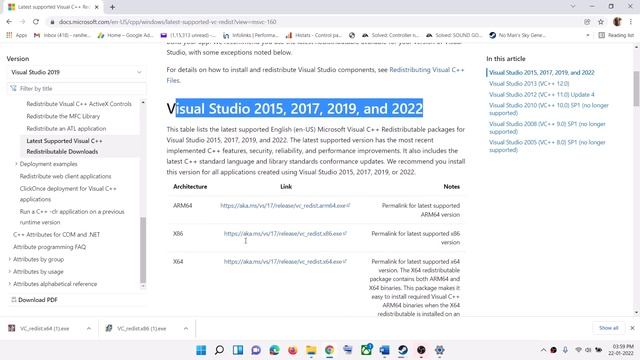Open taskbar Search
The image size is (640, 360).
coord(219,350)
